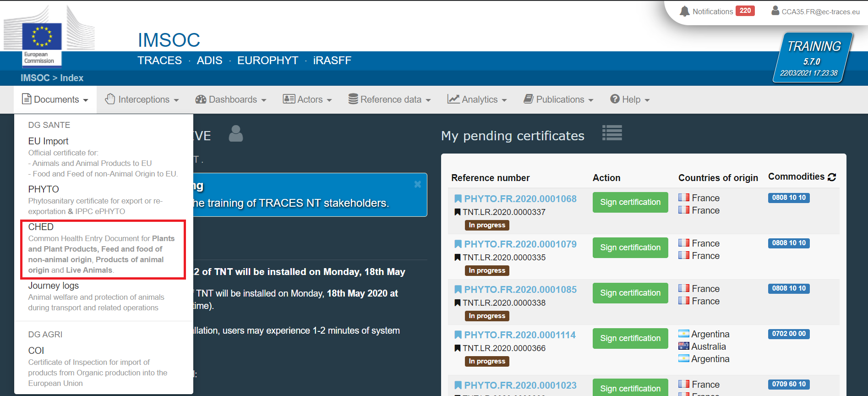The height and width of the screenshot is (396, 868).
Task: Click 0808 10 10 badge for PHYTO.FR.2020.0001068
Action: coord(789,198)
